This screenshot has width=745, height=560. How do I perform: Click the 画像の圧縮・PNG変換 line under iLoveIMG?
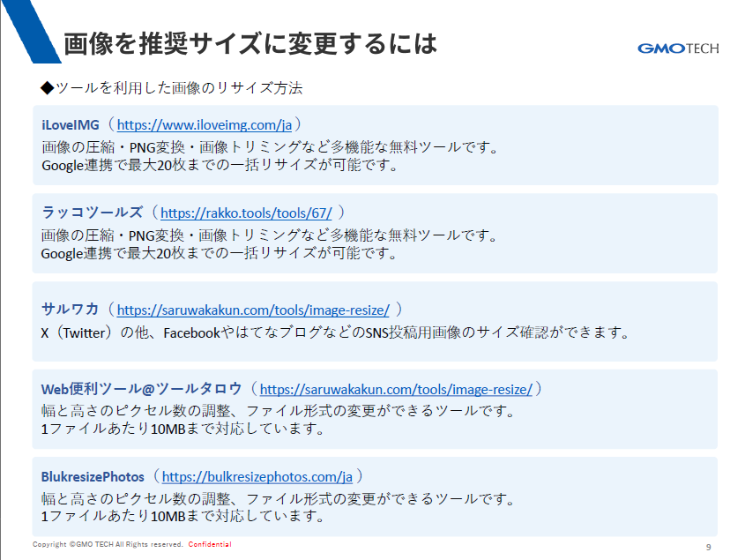271,147
